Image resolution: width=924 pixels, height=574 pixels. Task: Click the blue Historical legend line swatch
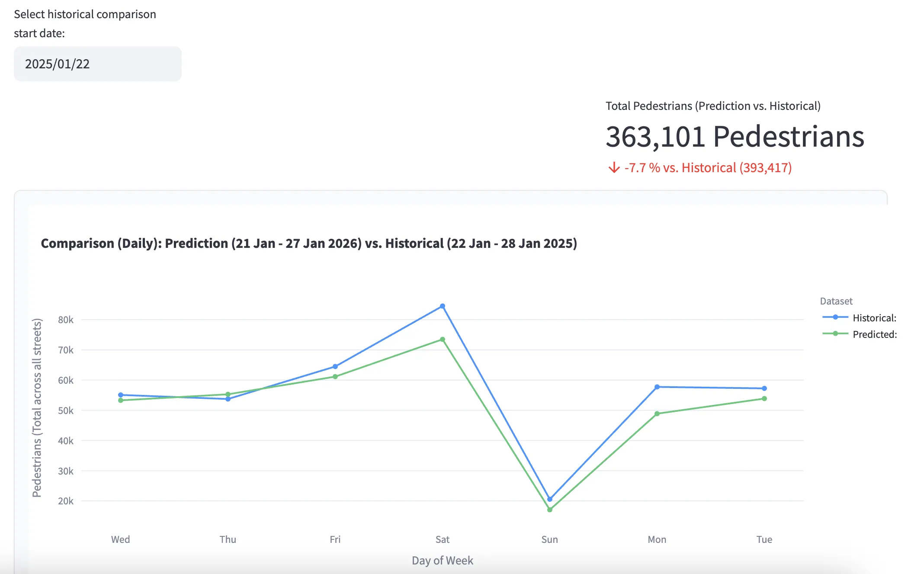click(835, 317)
